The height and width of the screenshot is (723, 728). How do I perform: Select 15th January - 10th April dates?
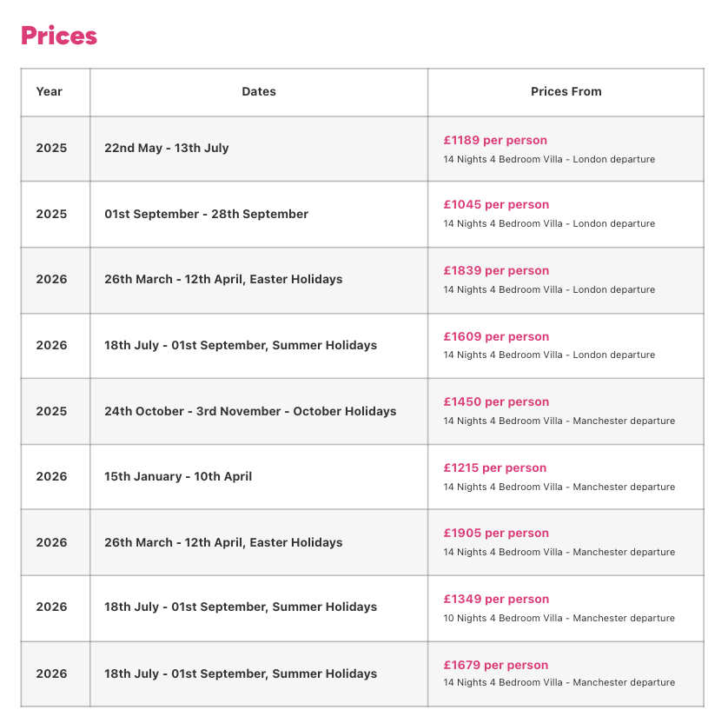178,477
